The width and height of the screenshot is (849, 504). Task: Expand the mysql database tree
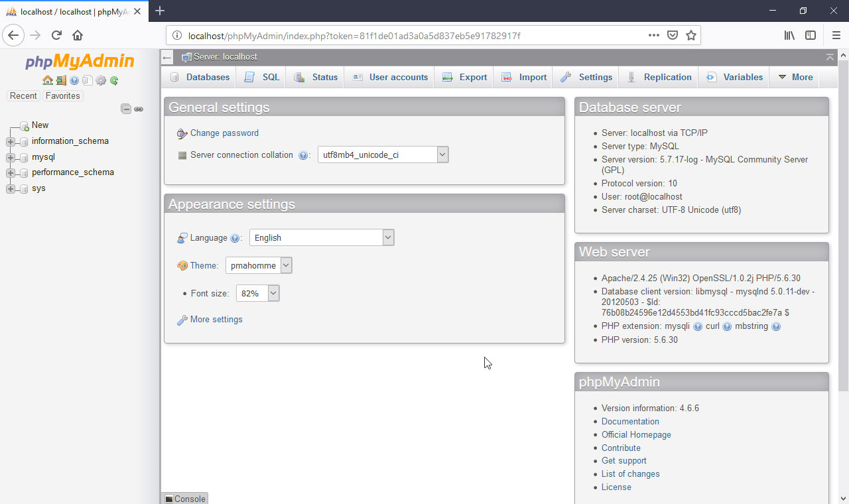[10, 157]
